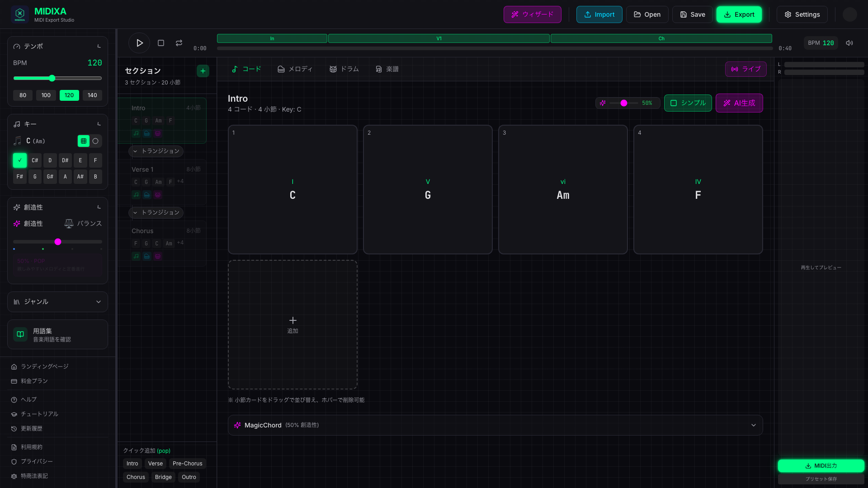Toggle the loop repeat icon

[179, 43]
